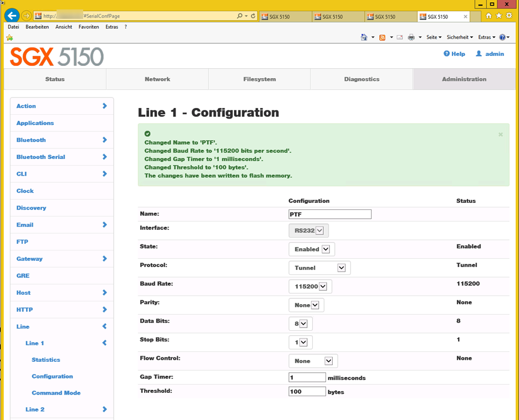Click the browser address bar URL
Viewport: 519px width, 420px height.
135,16
